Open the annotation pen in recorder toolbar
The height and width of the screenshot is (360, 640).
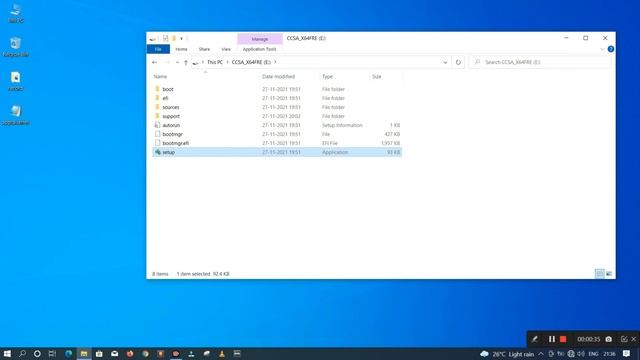pos(535,339)
